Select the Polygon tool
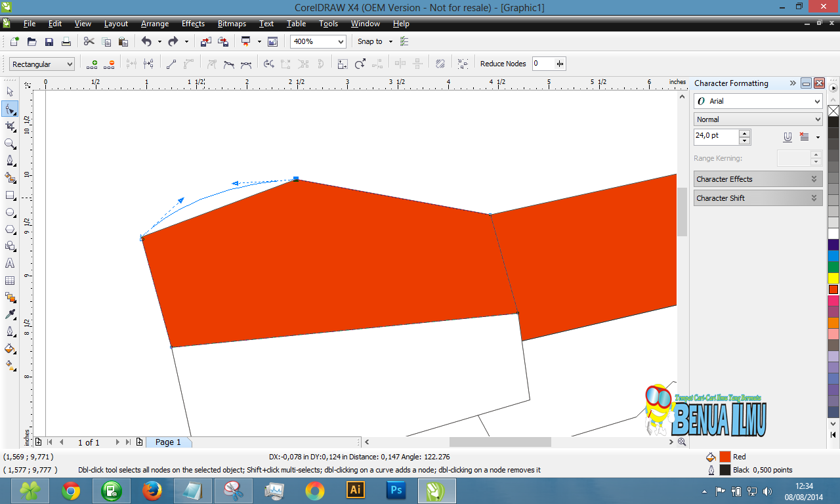Screen dimensions: 840x504 click(x=10, y=229)
